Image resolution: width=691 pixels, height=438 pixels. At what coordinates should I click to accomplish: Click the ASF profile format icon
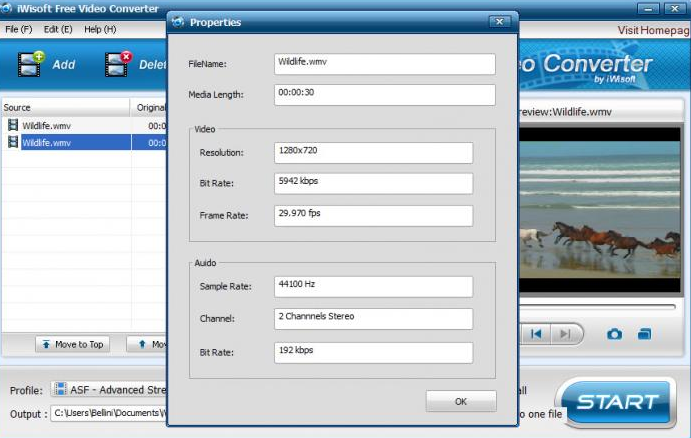pos(60,389)
